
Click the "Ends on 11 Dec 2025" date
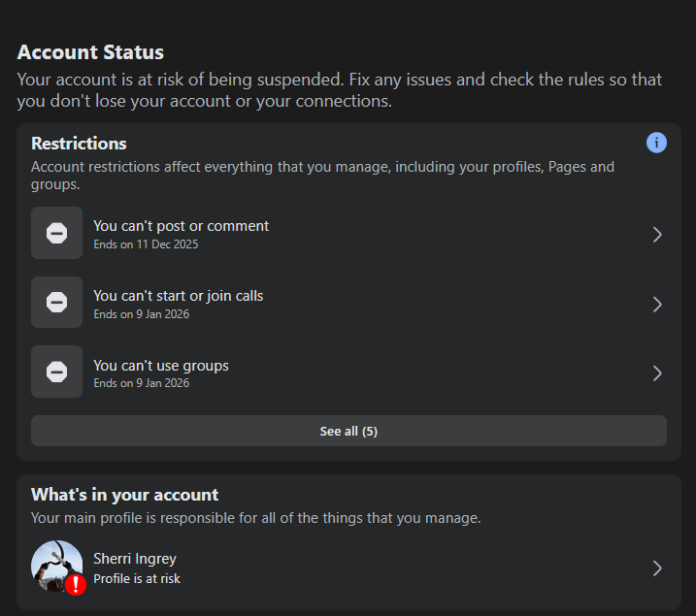146,244
